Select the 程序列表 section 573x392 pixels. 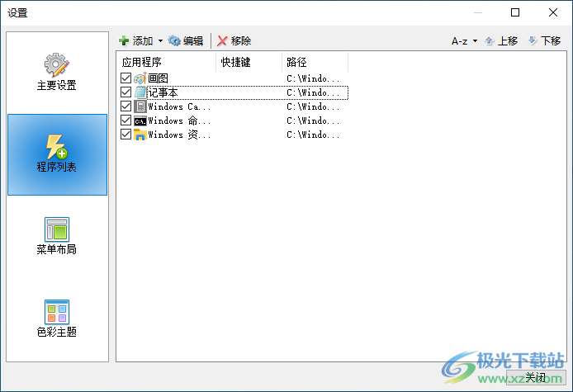(57, 154)
